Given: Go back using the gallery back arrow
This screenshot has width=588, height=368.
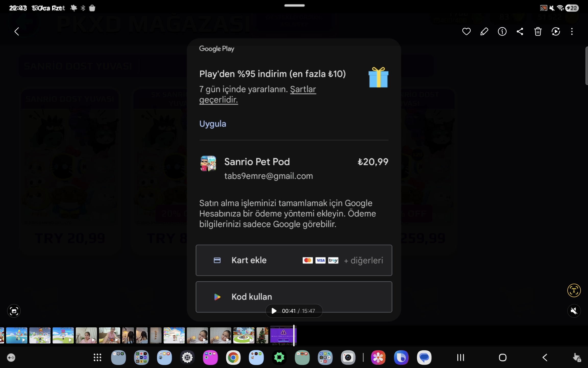Looking at the screenshot, I should click(17, 32).
